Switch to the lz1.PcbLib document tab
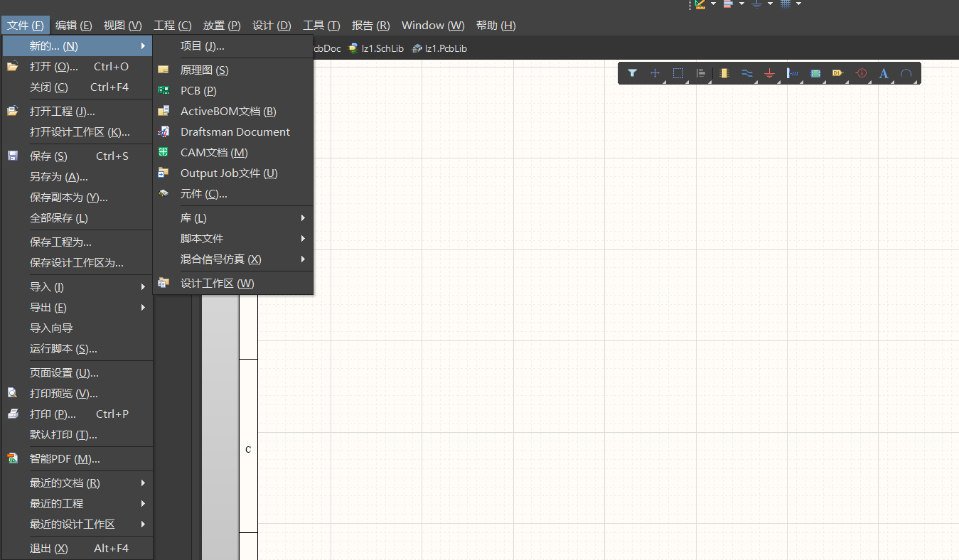 point(445,48)
